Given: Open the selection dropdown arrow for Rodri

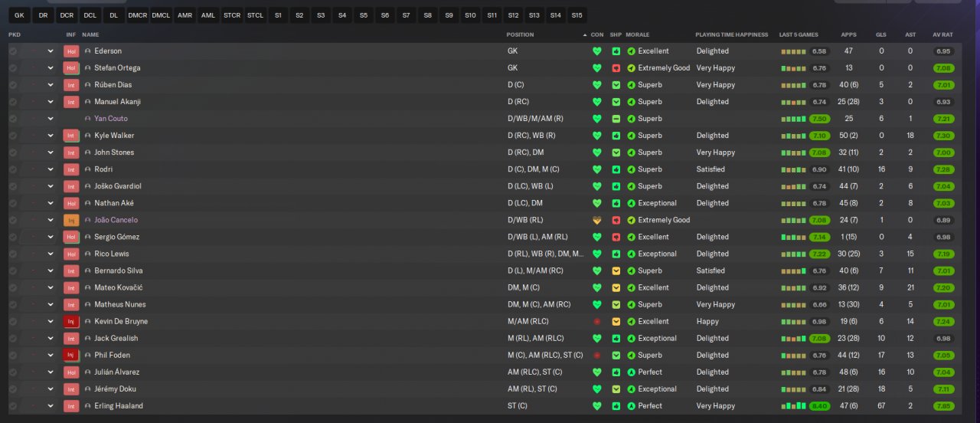Looking at the screenshot, I should 51,169.
